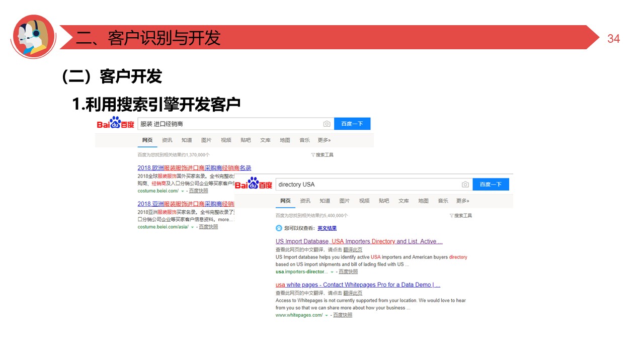This screenshot has width=644, height=362.
Task: Click into the "directory USA" search input field
Action: pos(367,185)
